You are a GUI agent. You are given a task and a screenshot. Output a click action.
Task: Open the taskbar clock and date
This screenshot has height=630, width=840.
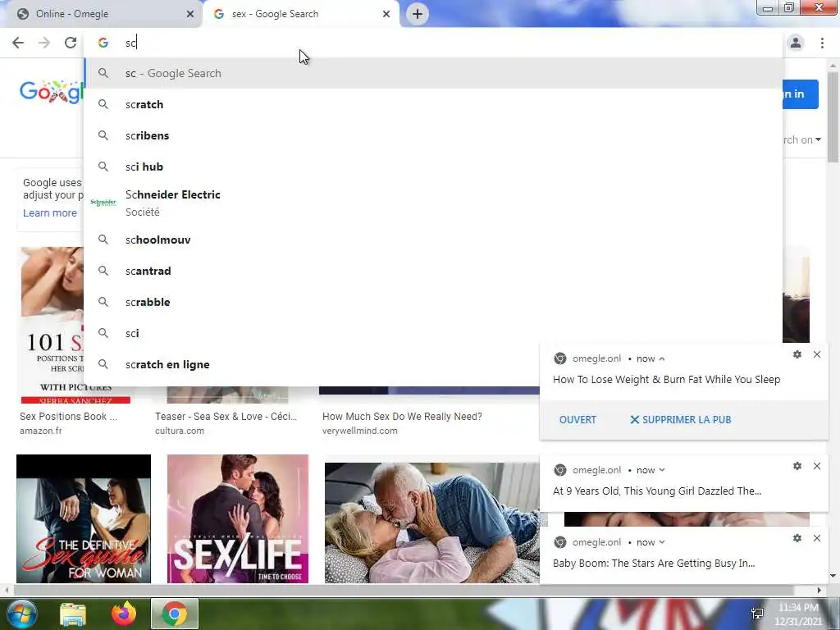798,614
